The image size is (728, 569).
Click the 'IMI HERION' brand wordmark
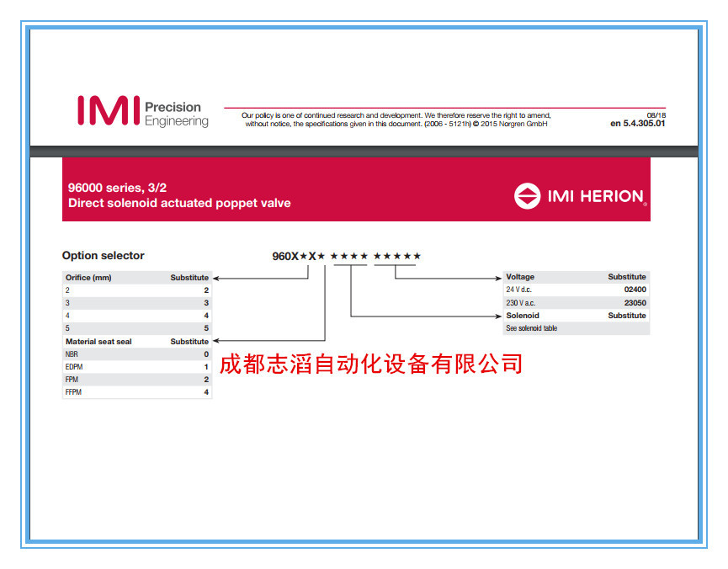click(596, 196)
